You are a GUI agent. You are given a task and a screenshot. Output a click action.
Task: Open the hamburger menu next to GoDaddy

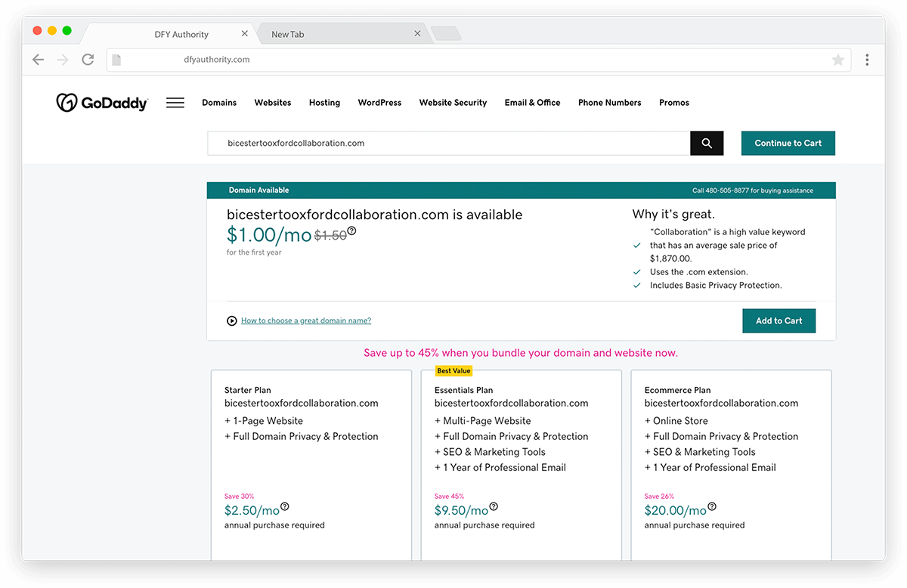click(175, 103)
